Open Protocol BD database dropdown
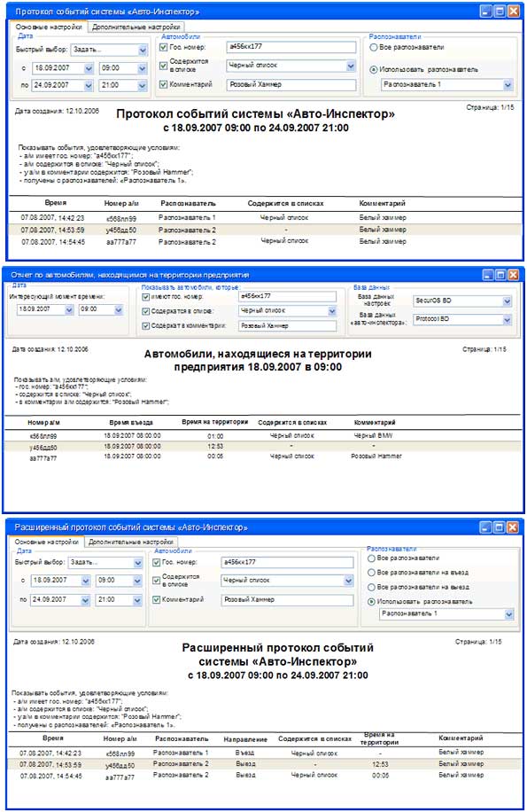Screen dimensions: 527x812 coord(507,319)
